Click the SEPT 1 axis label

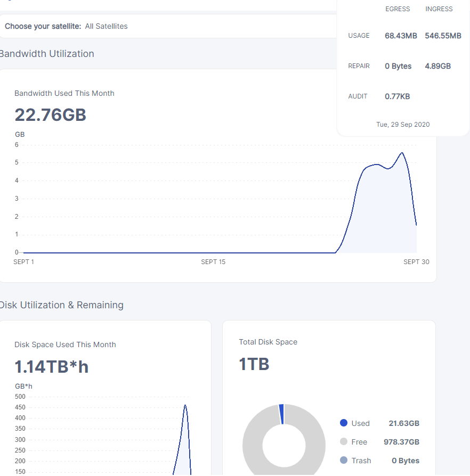click(x=23, y=262)
